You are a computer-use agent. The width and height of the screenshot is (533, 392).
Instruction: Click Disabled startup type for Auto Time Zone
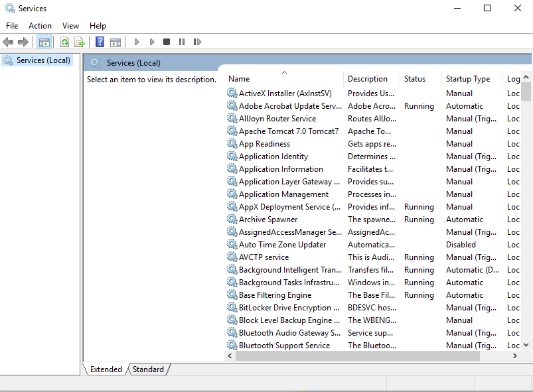click(461, 245)
